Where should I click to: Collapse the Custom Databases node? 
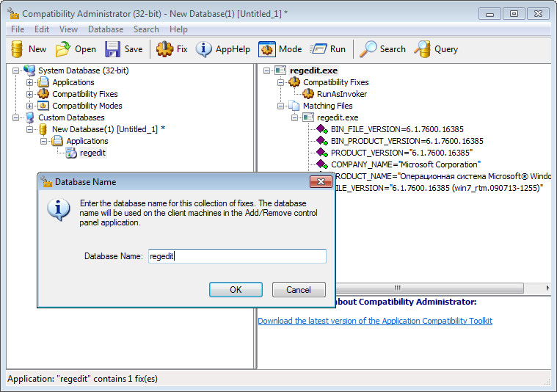point(15,117)
